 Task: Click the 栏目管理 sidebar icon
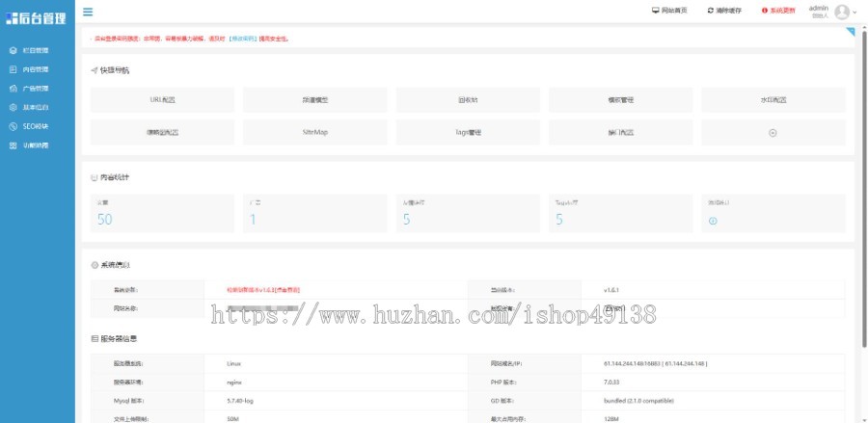(x=14, y=50)
